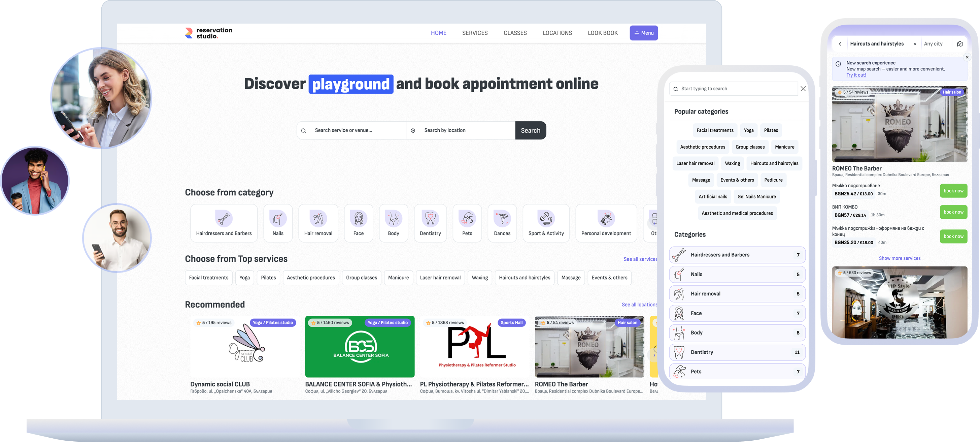Book the Мъжко подстригване service

953,191
